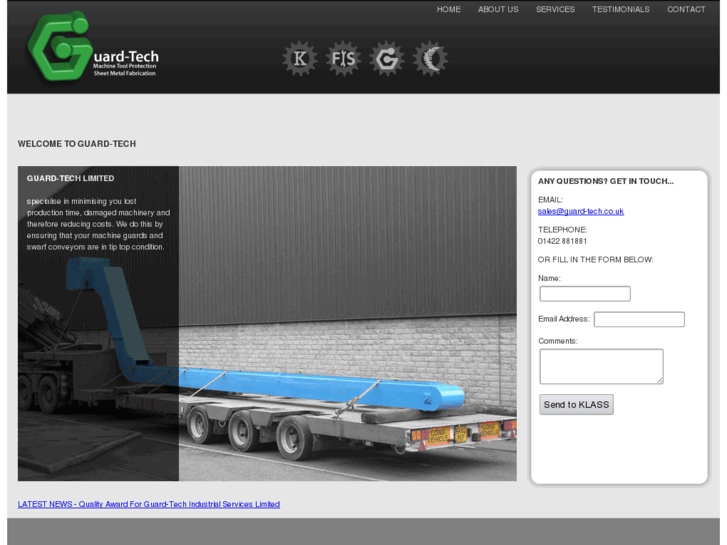Open the Services menu item
This screenshot has height=545, width=727.
555,9
